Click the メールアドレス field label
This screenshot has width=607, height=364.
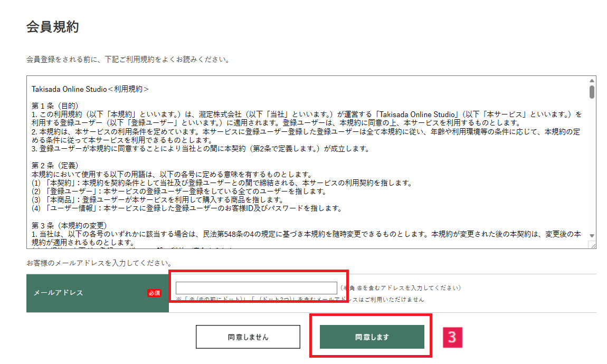coord(59,293)
